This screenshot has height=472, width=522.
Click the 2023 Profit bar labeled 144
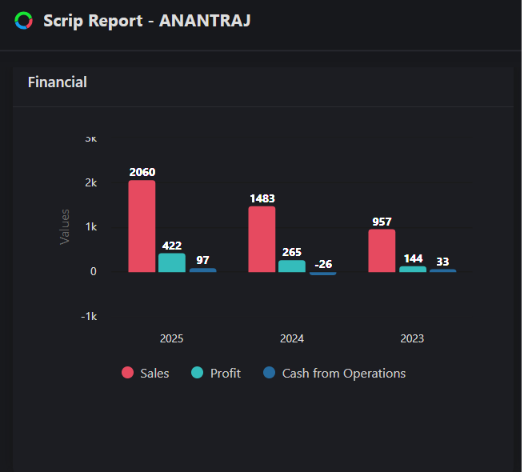[413, 269]
